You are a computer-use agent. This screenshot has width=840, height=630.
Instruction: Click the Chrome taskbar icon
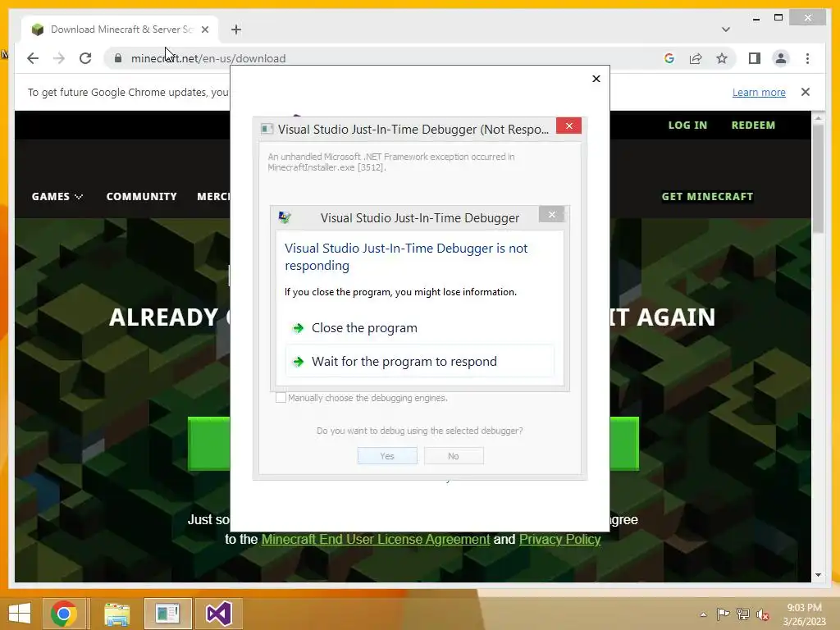(64, 614)
